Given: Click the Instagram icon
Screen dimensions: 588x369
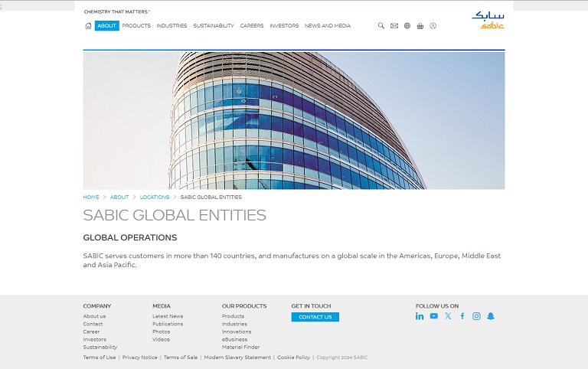Looking at the screenshot, I should pyautogui.click(x=476, y=316).
